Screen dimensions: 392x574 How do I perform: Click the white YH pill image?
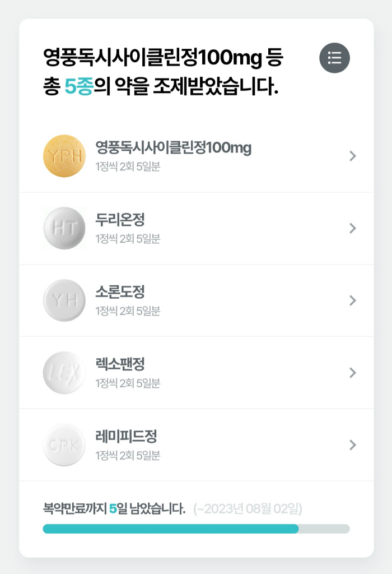64,300
